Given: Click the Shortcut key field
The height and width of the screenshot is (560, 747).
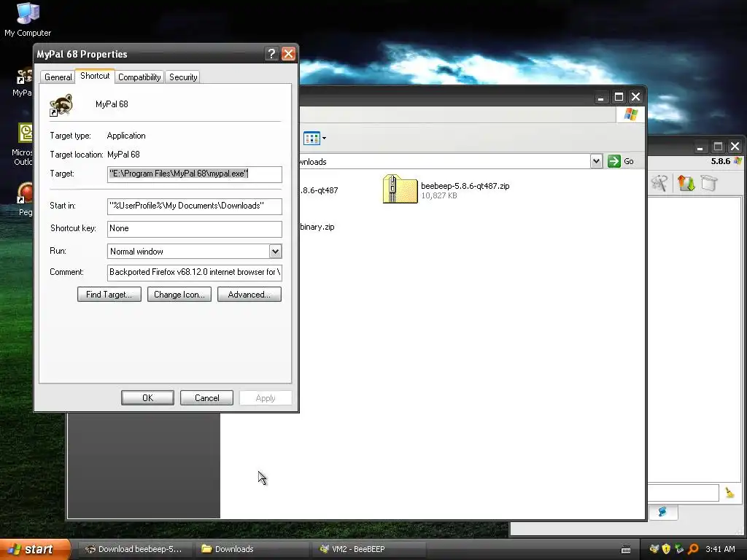Looking at the screenshot, I should point(194,228).
